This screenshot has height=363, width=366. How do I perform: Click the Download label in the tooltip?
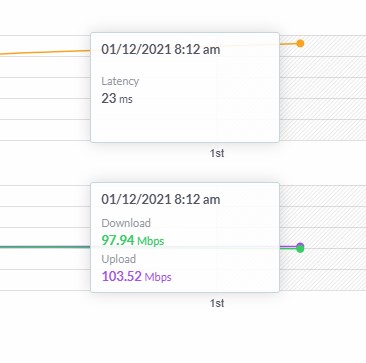coord(126,223)
